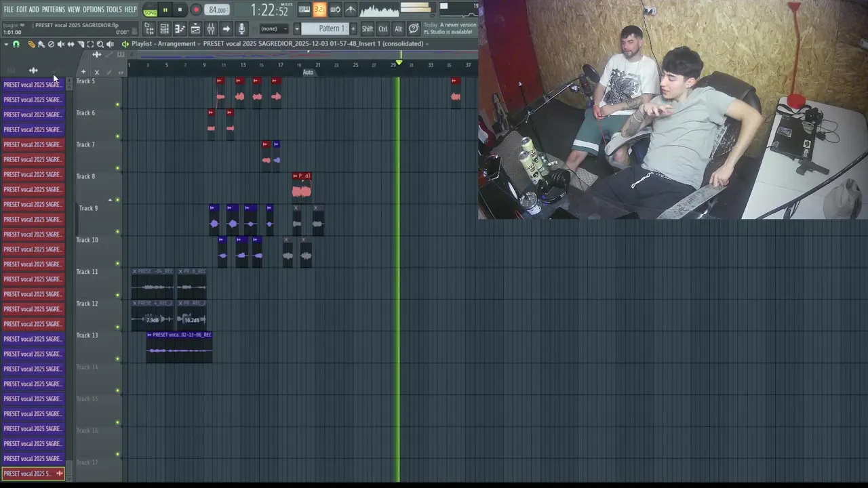Click the microphone recording icon

coord(241,28)
